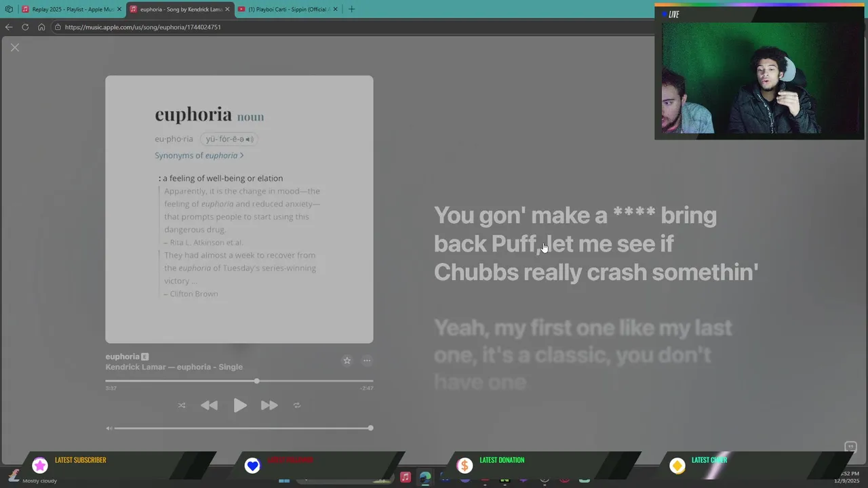Click the euphoria album artwork

pyautogui.click(x=239, y=209)
